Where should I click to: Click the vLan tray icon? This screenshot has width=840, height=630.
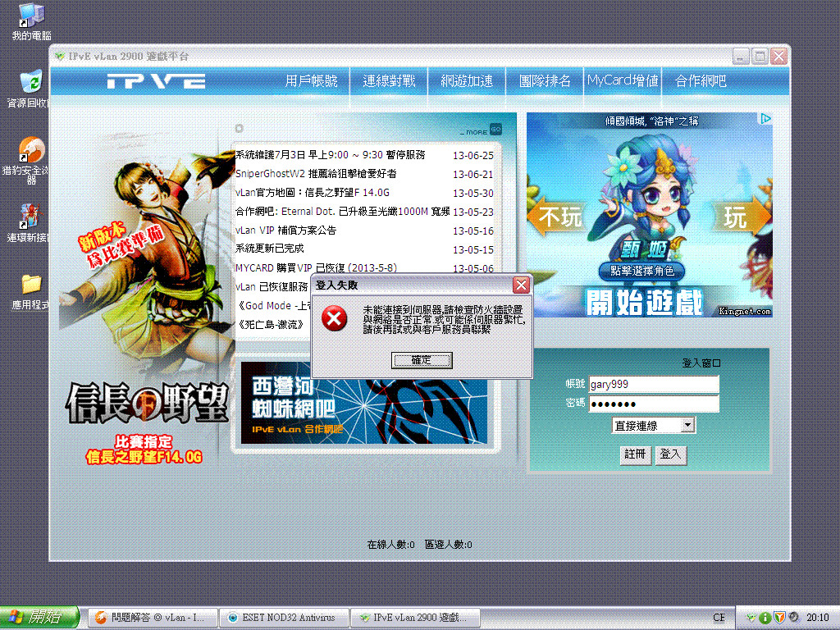coord(751,618)
